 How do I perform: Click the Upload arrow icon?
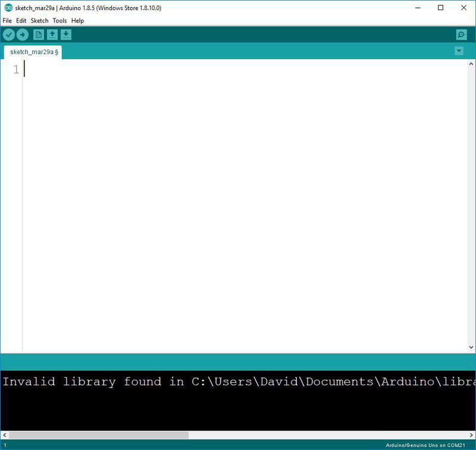coord(23,35)
